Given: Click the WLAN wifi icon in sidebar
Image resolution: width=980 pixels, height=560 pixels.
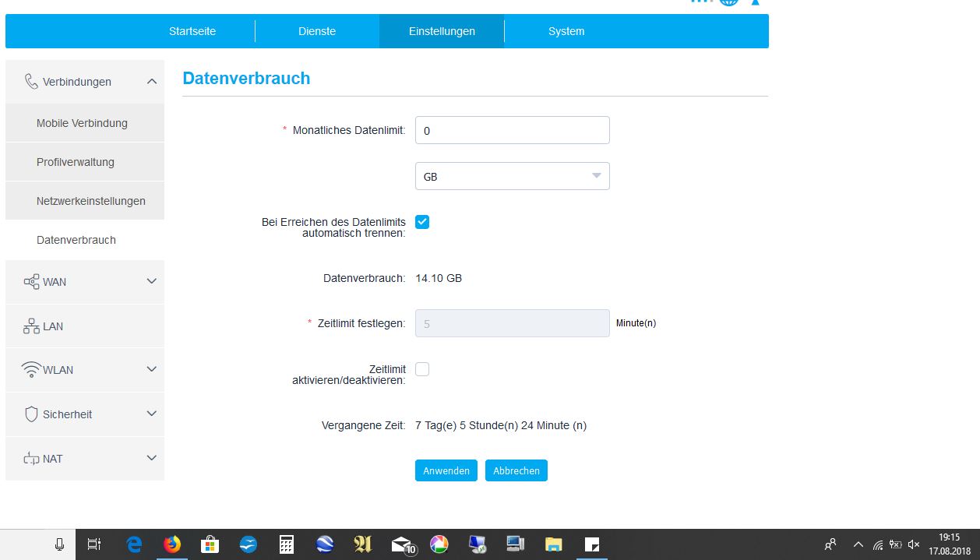Looking at the screenshot, I should 31,370.
